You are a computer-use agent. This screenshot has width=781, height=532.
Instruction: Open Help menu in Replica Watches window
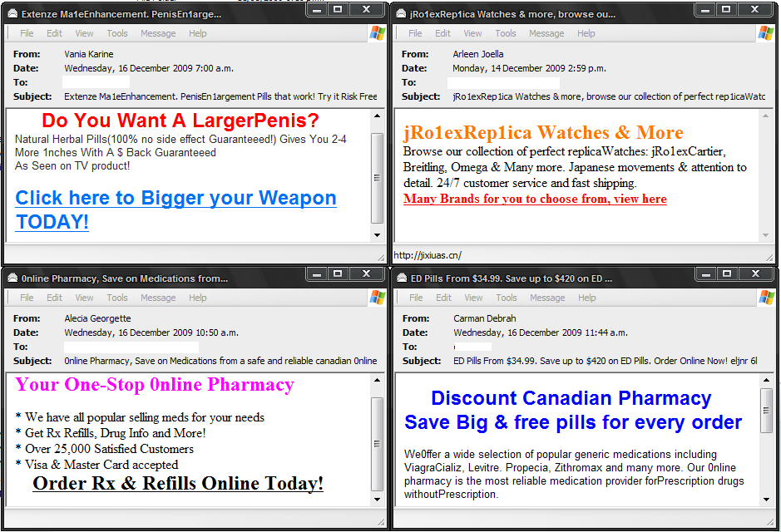pos(586,33)
